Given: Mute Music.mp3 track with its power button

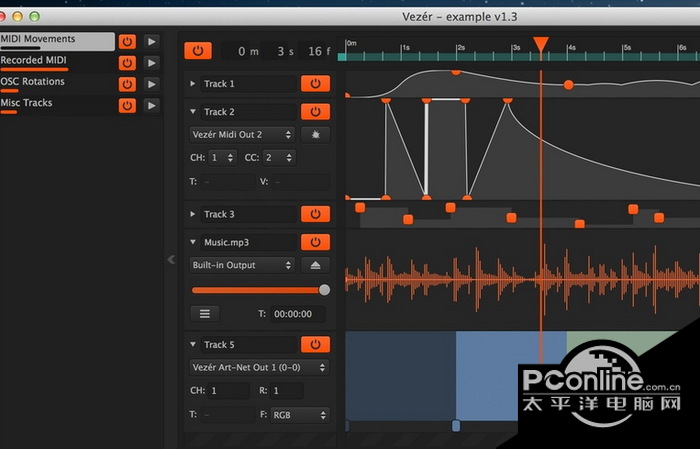Looking at the screenshot, I should (x=316, y=242).
